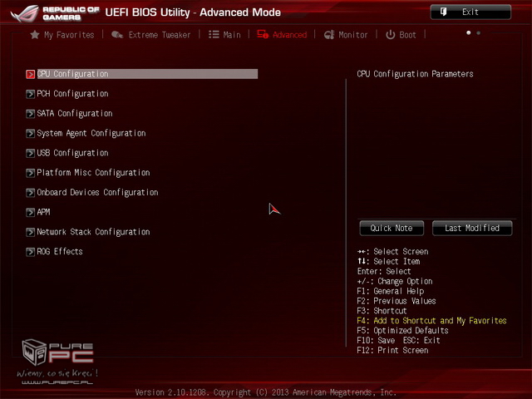Show Last Modified settings
This screenshot has height=399, width=532.
[472, 228]
